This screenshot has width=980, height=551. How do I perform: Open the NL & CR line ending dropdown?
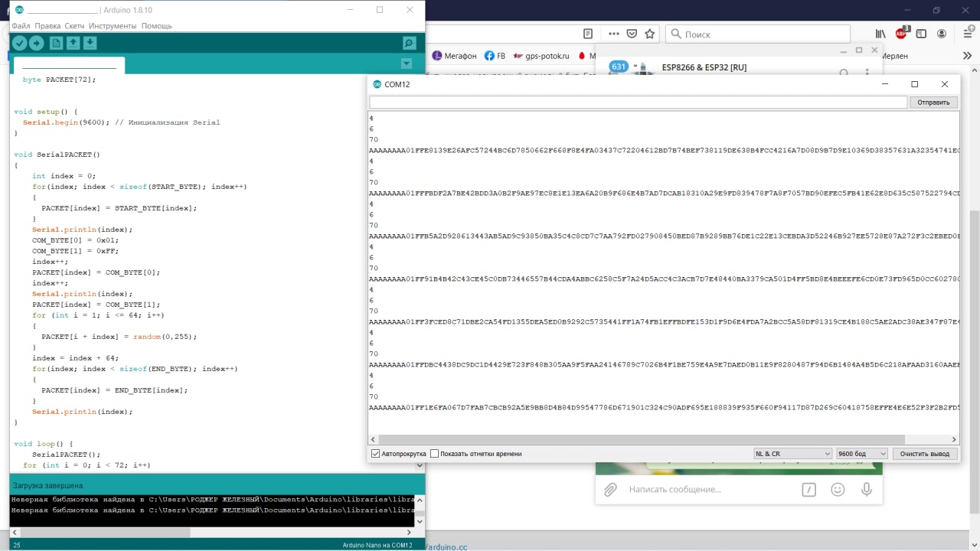point(792,454)
